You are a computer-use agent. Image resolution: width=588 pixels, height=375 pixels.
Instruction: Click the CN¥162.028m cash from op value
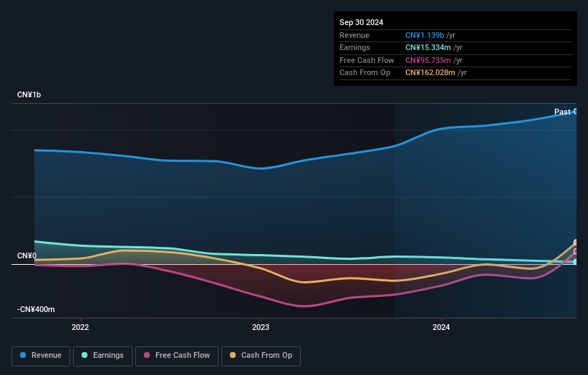430,73
